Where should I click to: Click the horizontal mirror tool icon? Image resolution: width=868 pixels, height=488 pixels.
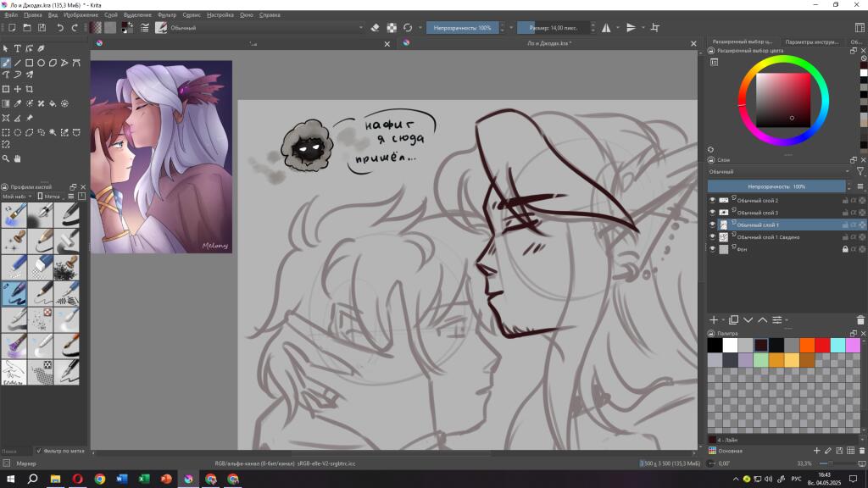click(x=606, y=28)
